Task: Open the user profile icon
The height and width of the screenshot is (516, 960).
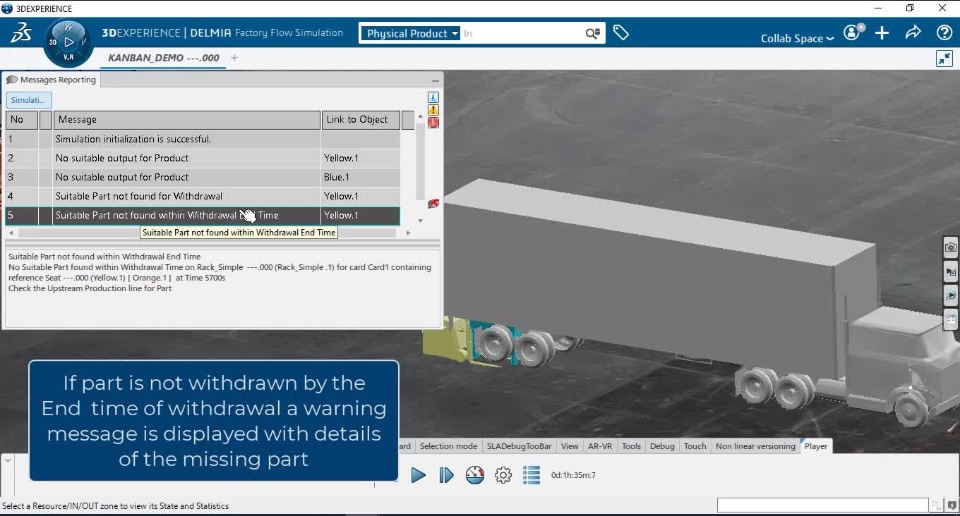Action: (853, 32)
